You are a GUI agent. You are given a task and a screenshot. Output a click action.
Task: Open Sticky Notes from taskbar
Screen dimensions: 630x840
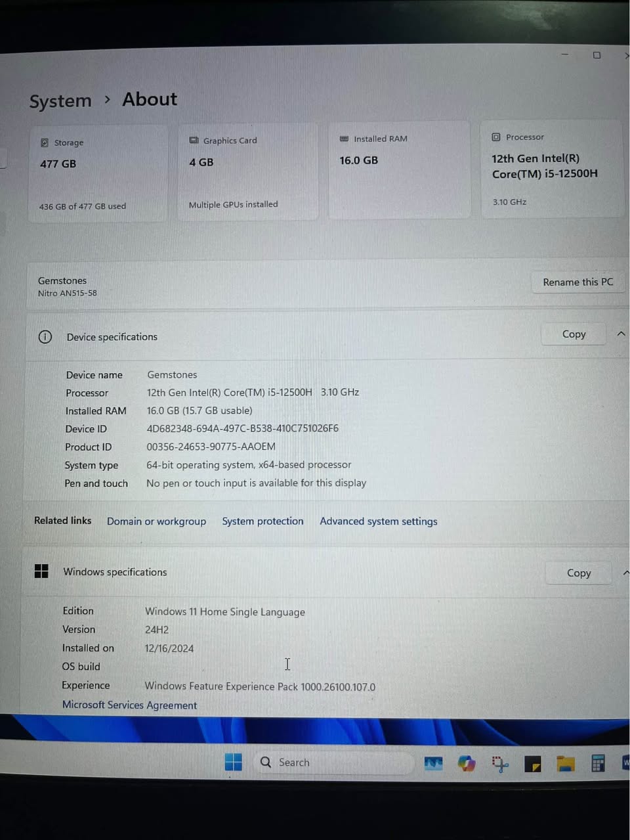click(x=532, y=764)
